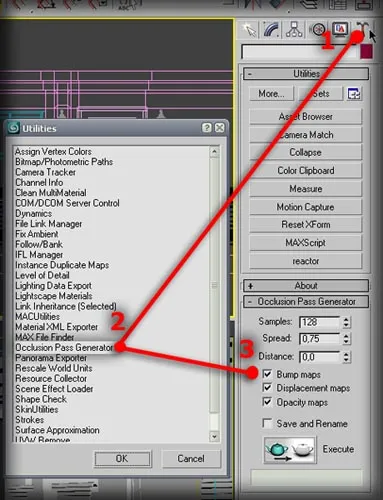The width and height of the screenshot is (383, 500).
Task: Open the Motion panel tab
Action: pyautogui.click(x=318, y=30)
